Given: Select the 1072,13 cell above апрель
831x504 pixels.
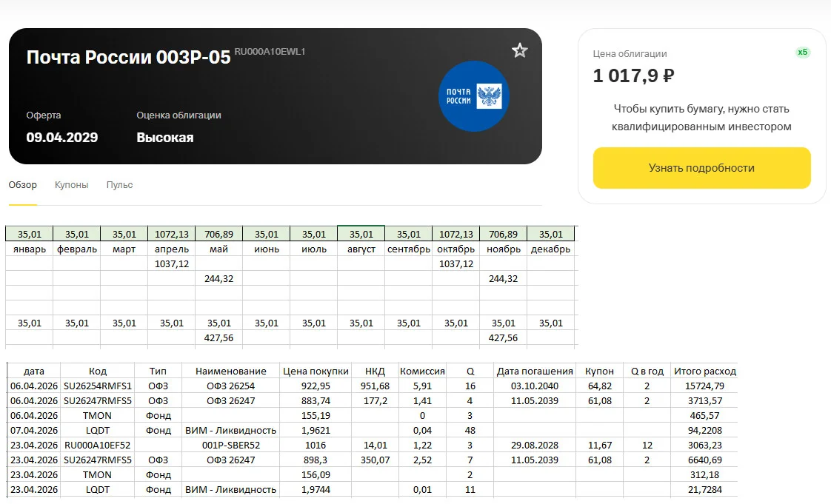Looking at the screenshot, I should tap(172, 234).
